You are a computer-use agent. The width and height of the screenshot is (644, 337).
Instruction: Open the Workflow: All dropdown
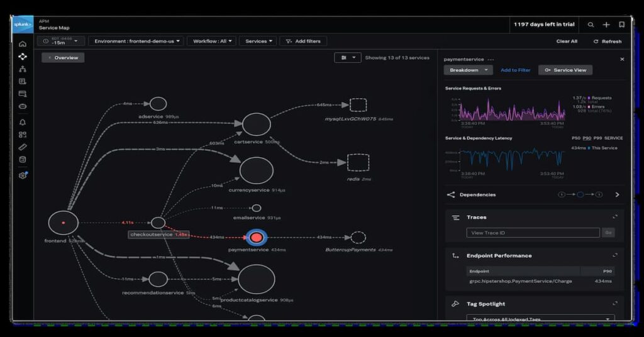[212, 41]
